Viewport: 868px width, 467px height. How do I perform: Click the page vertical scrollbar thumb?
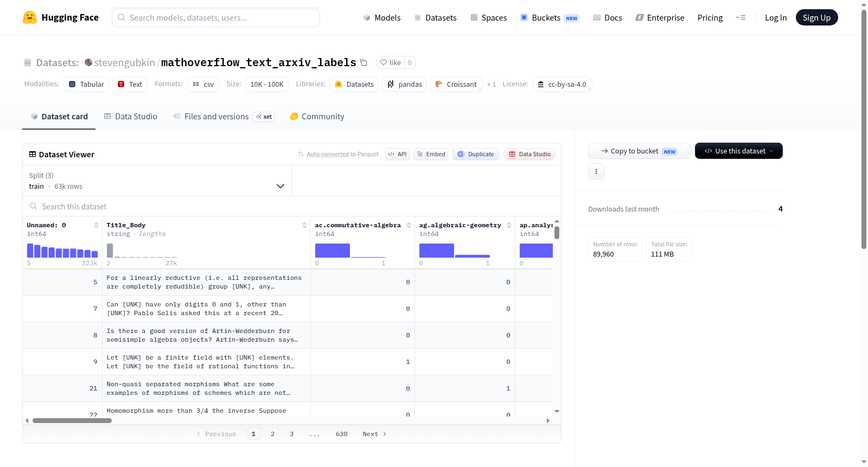(x=864, y=129)
